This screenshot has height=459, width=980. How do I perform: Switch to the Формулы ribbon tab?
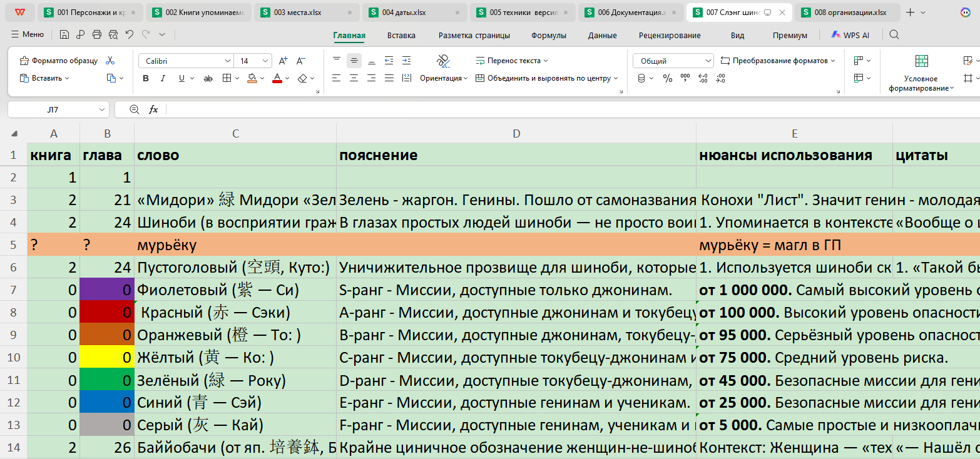coord(549,35)
